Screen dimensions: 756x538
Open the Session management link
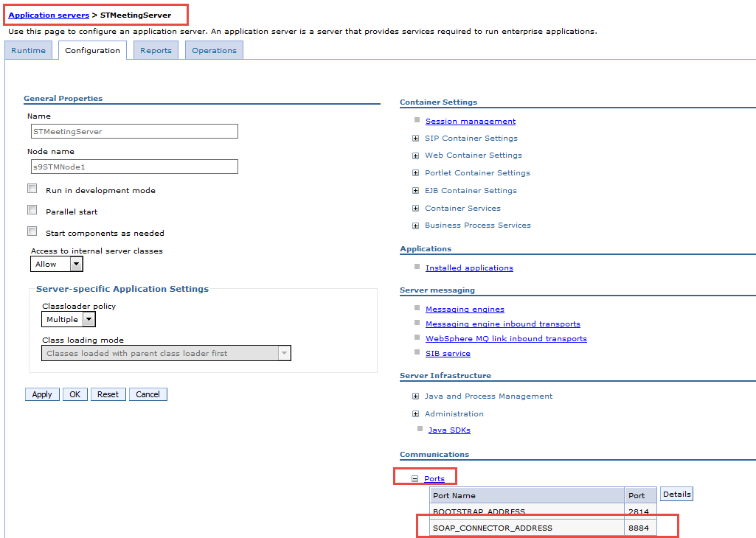[x=470, y=122]
